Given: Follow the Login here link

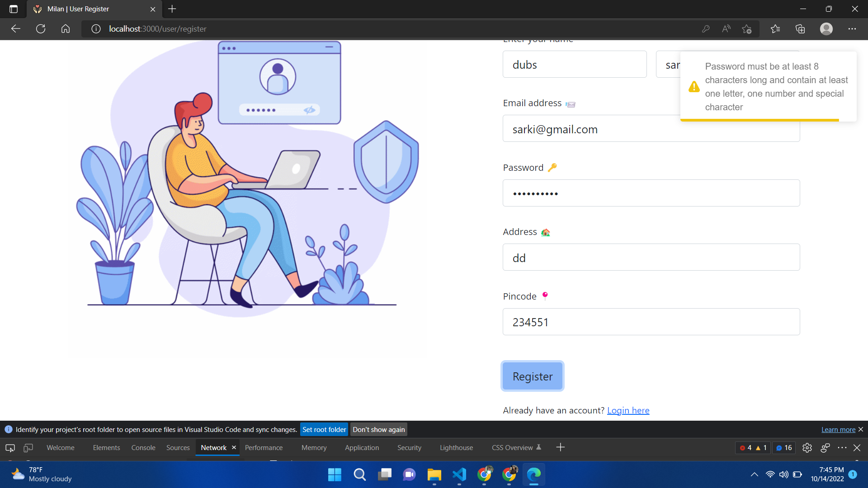Looking at the screenshot, I should 628,410.
